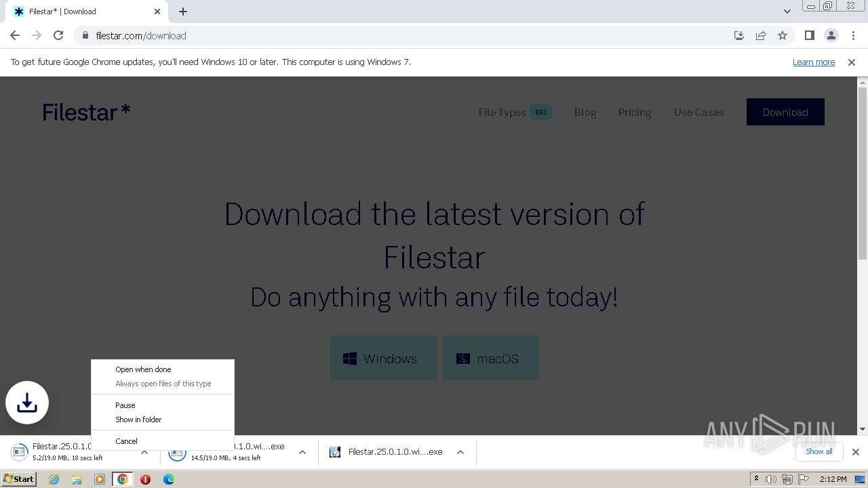
Task: Click the progress icon of 5.2/19.0 MB download
Action: point(20,452)
